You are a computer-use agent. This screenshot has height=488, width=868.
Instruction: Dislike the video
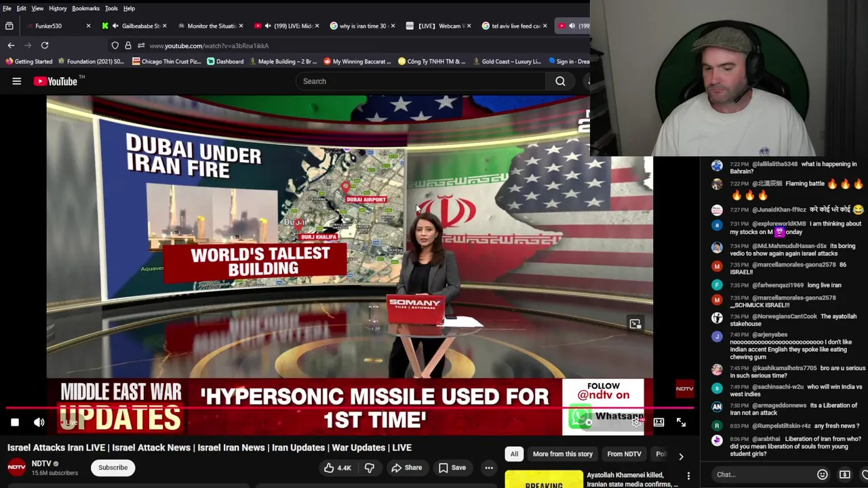(369, 468)
